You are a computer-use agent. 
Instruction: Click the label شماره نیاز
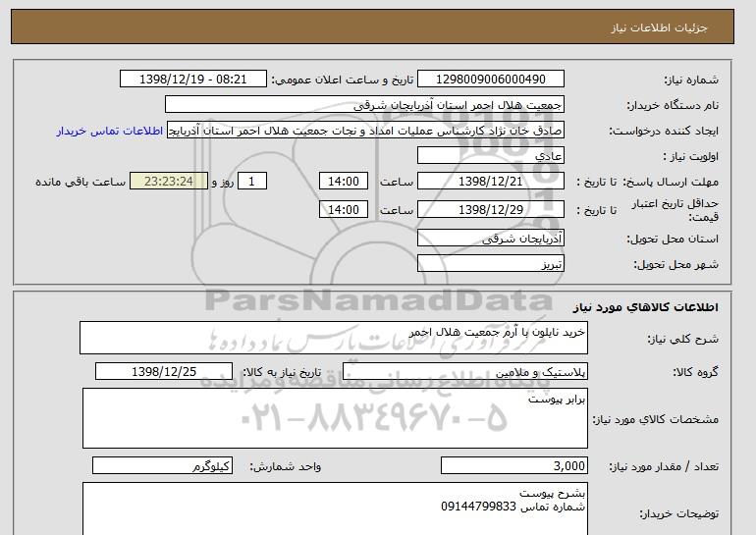click(691, 80)
